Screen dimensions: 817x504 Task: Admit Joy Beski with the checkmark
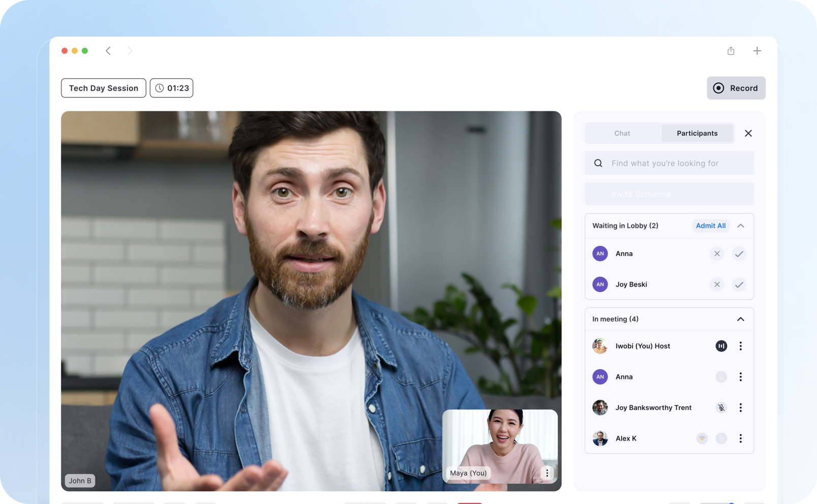pos(739,285)
